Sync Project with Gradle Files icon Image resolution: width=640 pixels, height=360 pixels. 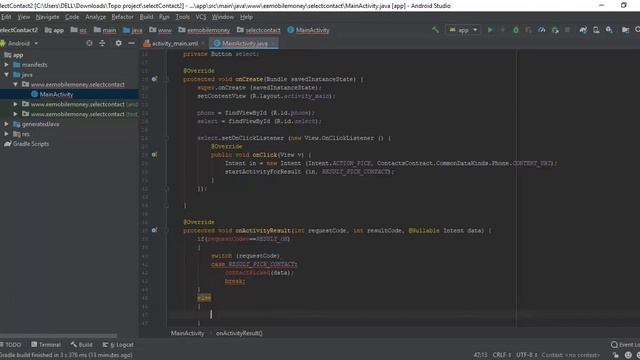coord(583,30)
